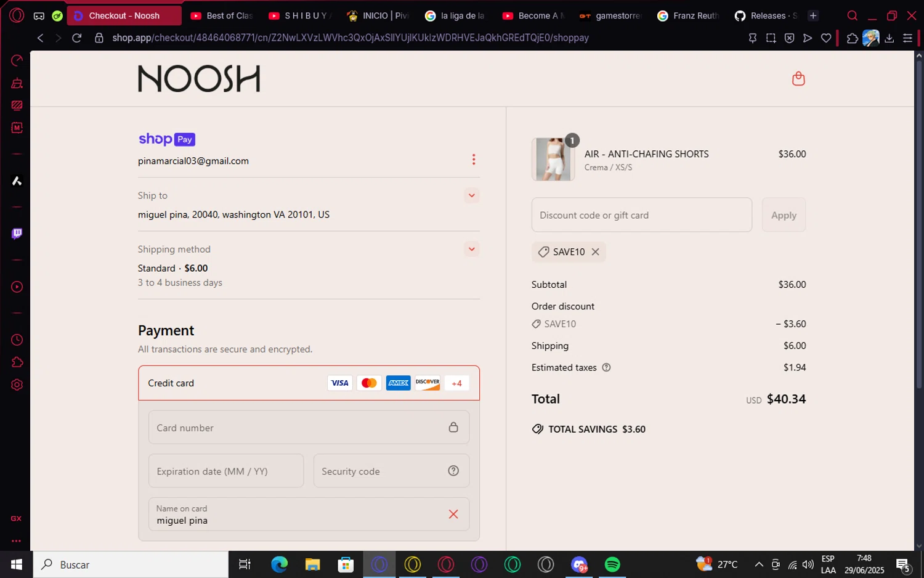924x578 pixels.
Task: Switch to the gamestorre tab
Action: [x=612, y=16]
